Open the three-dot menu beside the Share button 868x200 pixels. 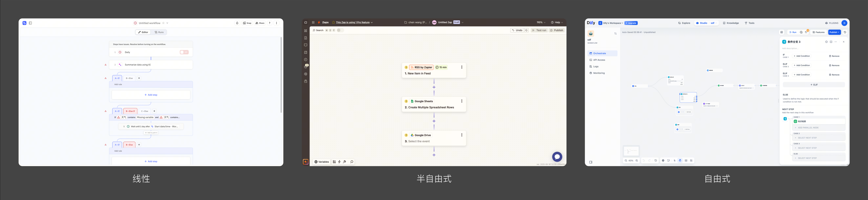click(x=277, y=23)
